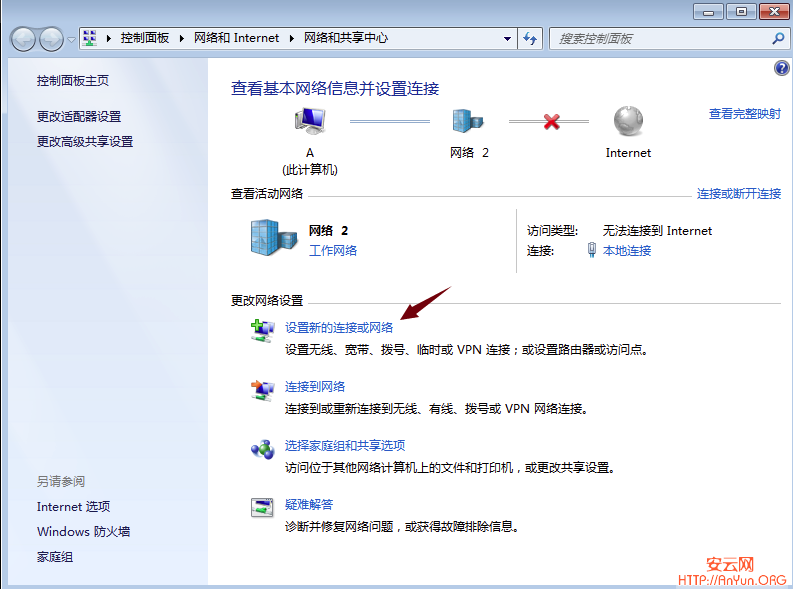Image resolution: width=793 pixels, height=589 pixels.
Task: Expand the address bar history dropdown
Action: (508, 38)
